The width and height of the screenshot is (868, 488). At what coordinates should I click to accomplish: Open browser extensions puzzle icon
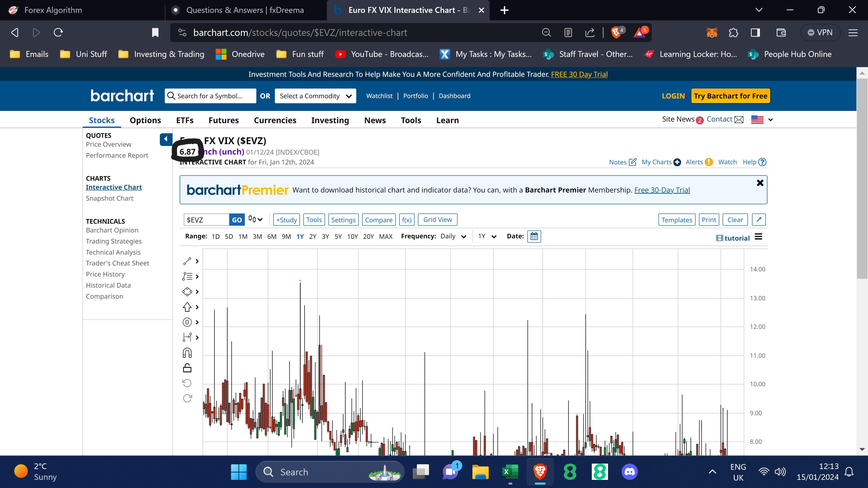click(x=733, y=33)
